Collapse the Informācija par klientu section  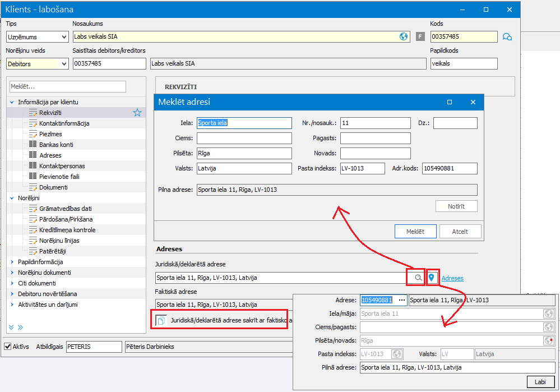pos(12,103)
